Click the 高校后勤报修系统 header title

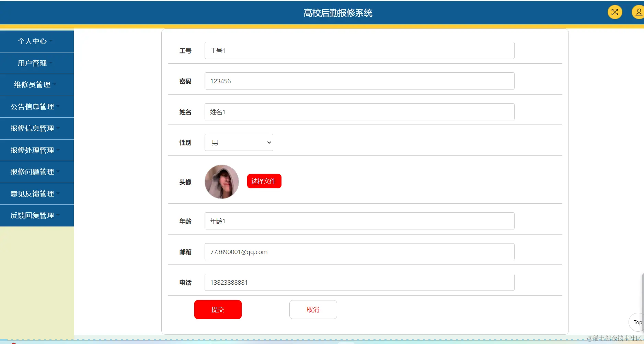(x=338, y=13)
